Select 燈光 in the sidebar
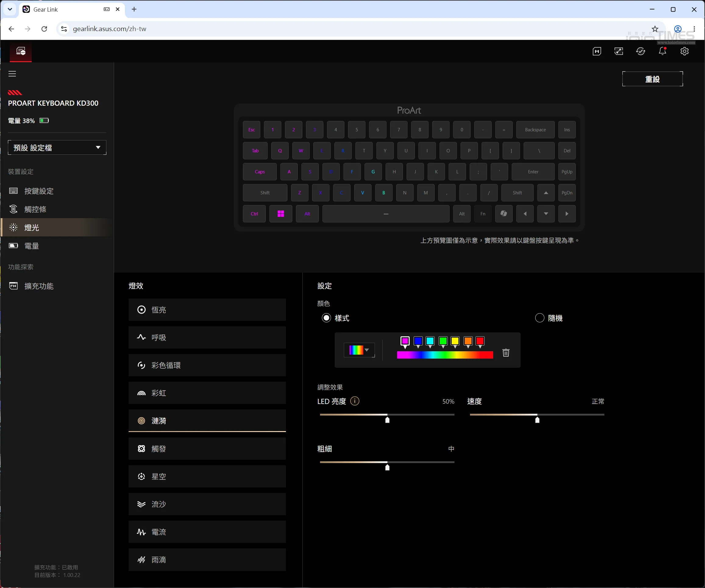This screenshot has width=705, height=588. point(57,227)
